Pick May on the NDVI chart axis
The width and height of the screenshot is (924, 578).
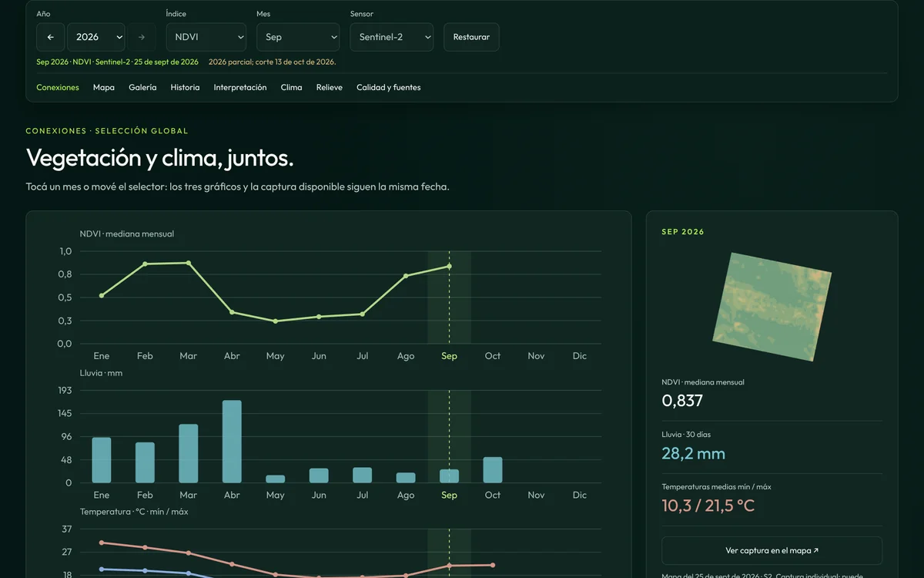pos(275,356)
